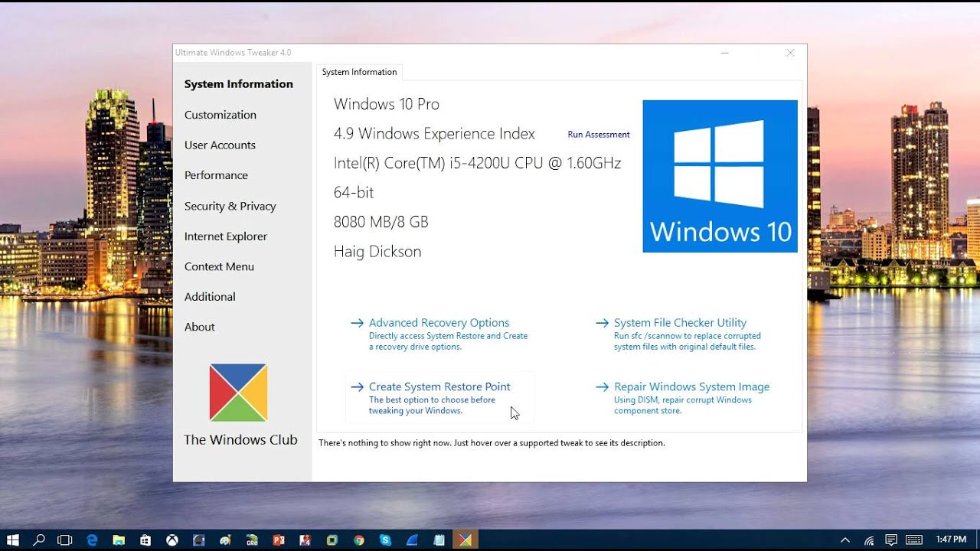Screen dimensions: 980x551
Task: Click Create System Restore Point
Action: point(439,398)
